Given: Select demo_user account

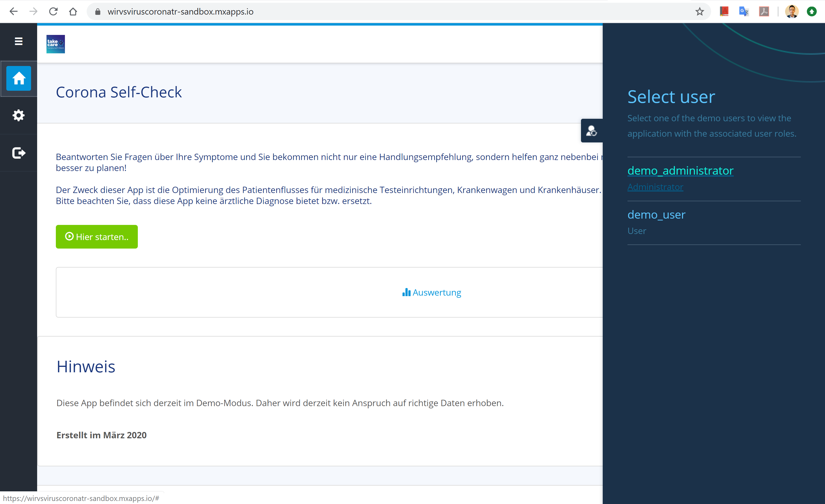Looking at the screenshot, I should 656,214.
